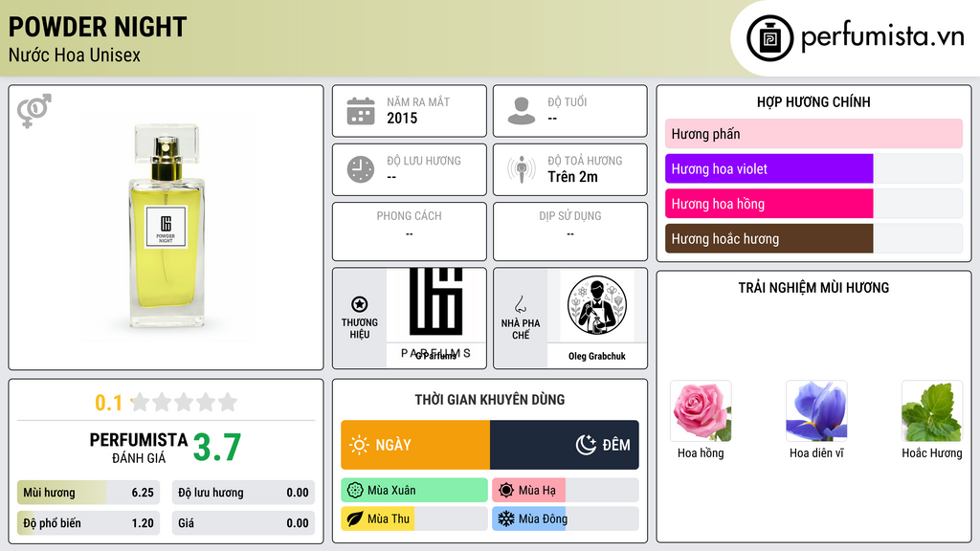Click the POWDER NIGHT title

point(98,27)
